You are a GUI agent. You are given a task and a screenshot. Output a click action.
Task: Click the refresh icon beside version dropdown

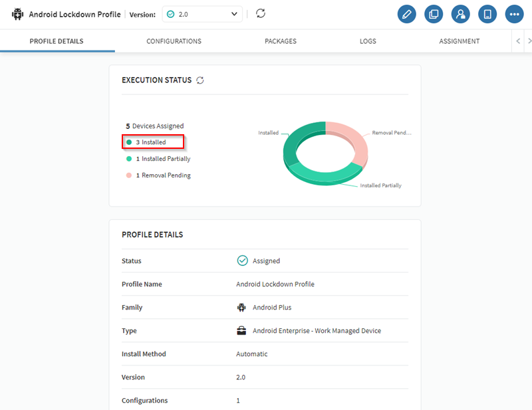261,14
